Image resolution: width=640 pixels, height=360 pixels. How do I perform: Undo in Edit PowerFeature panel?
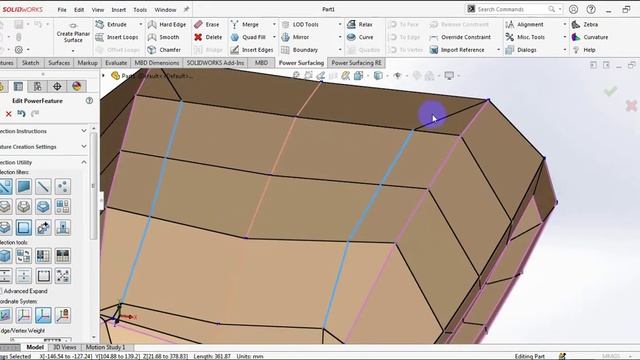pyautogui.click(x=22, y=113)
